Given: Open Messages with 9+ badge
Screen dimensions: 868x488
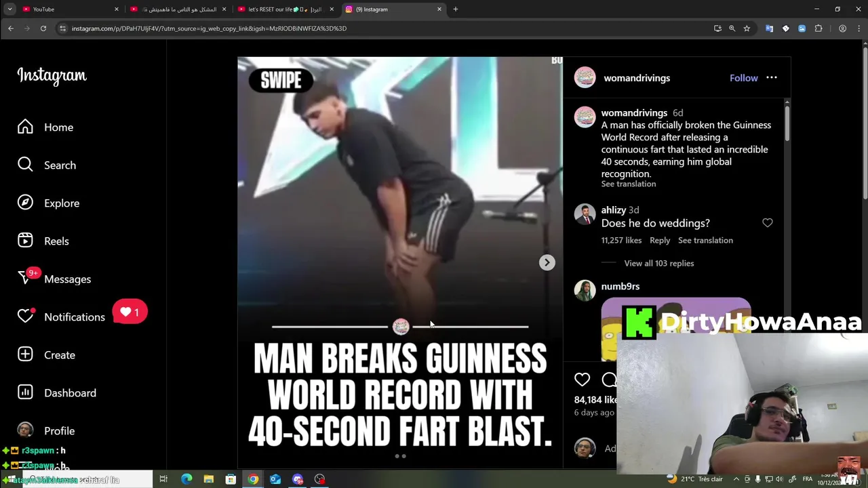Looking at the screenshot, I should 54,279.
